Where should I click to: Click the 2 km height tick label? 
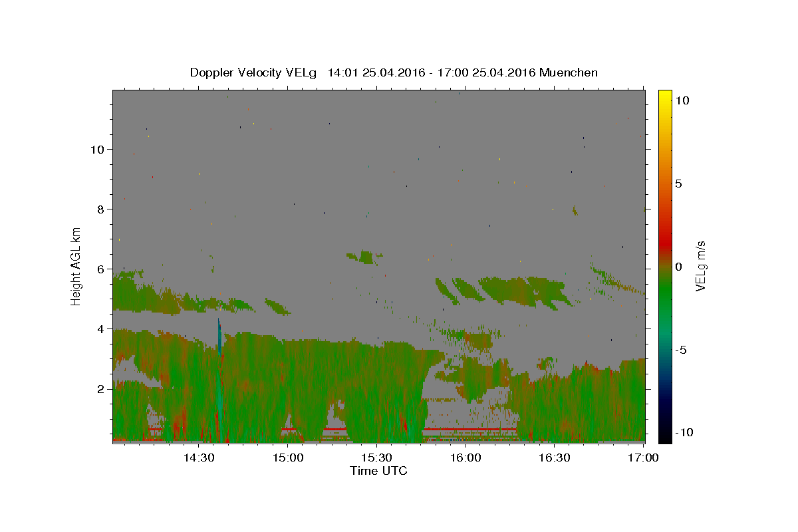click(x=99, y=388)
